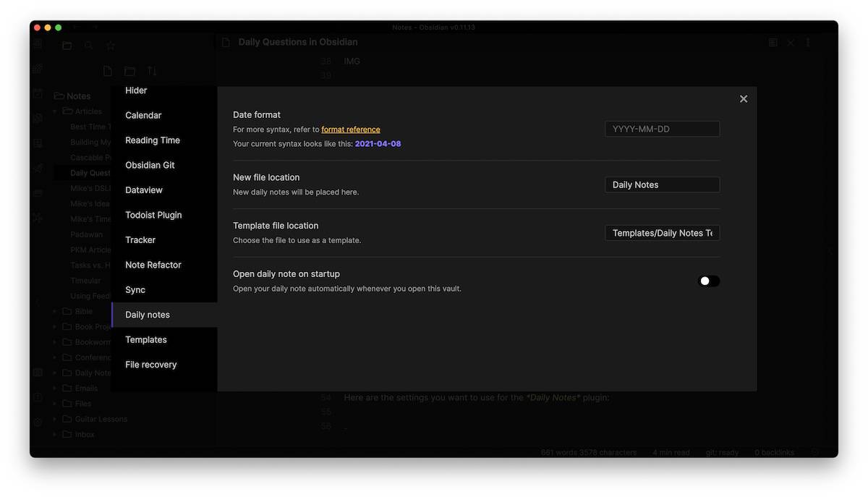Open the Timeular note
Viewport: 868px width, 497px height.
pyautogui.click(x=85, y=281)
